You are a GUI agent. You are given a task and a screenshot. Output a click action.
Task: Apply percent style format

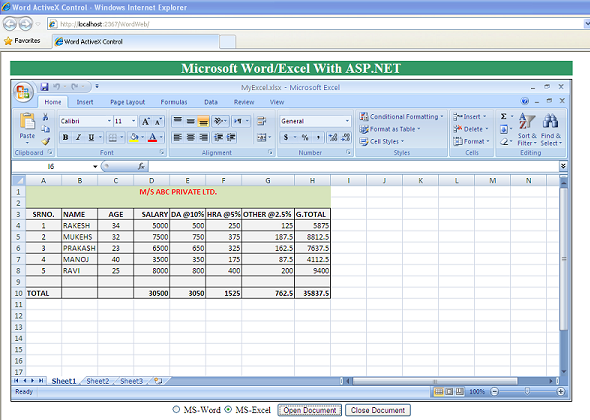coord(305,137)
